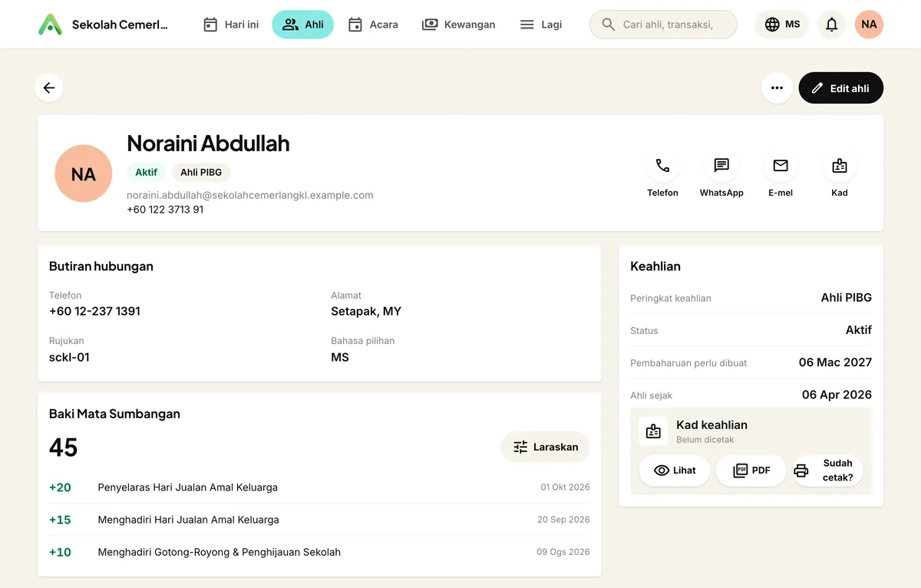921x588 pixels.
Task: Click the Ahli PIBG badge under the name
Action: pos(201,173)
